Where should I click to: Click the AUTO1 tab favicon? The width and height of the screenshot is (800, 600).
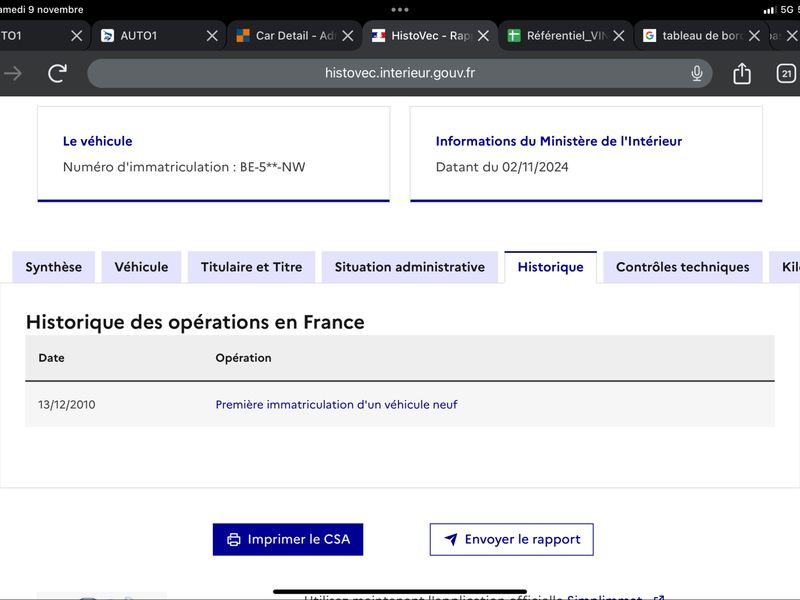107,36
